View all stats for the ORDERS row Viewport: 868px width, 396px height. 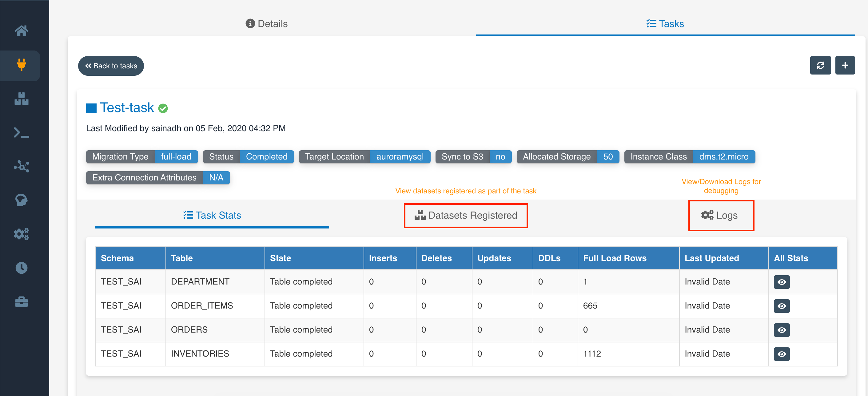click(x=782, y=330)
